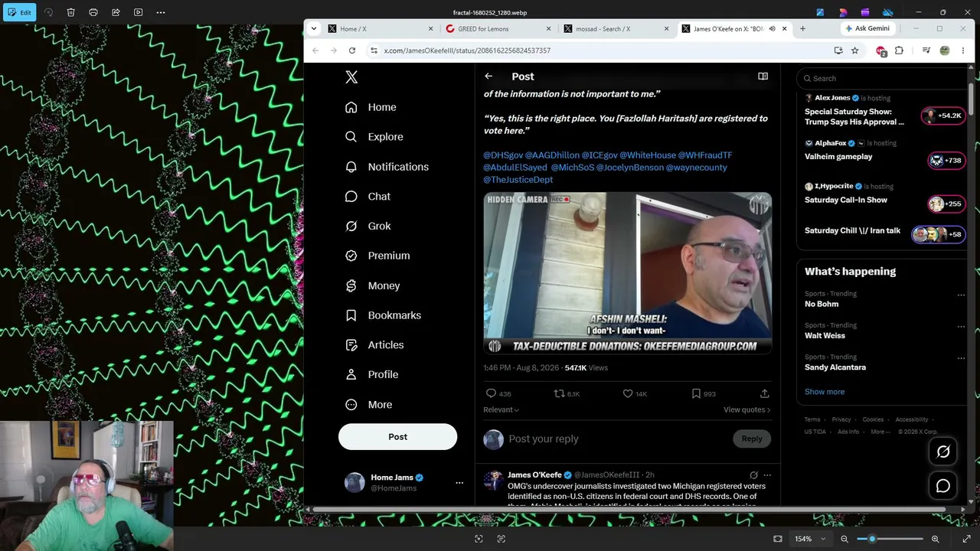Image resolution: width=980 pixels, height=551 pixels.
Task: Zoom in with the magnifier plus icon
Action: (936, 539)
